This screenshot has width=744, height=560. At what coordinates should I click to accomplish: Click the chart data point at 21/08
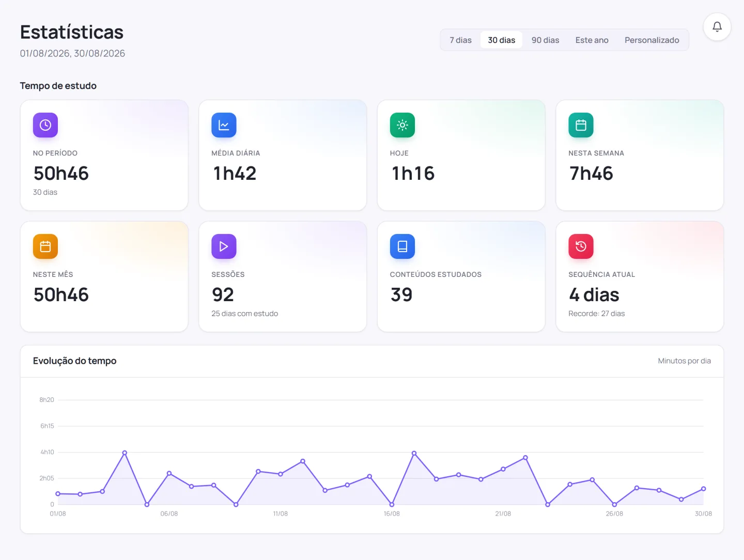point(503,469)
